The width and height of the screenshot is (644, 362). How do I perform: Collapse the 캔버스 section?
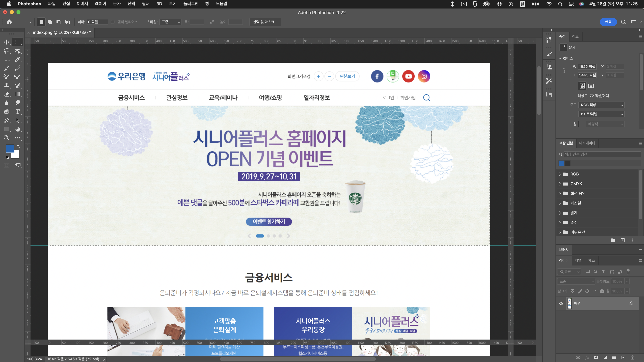pos(560,58)
